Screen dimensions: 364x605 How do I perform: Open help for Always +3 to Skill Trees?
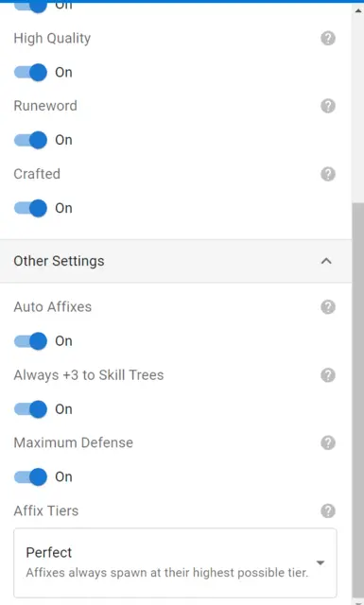point(328,375)
